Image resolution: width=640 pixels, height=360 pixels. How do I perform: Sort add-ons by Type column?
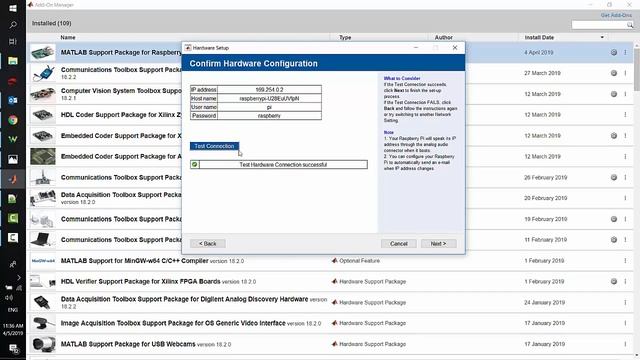tap(345, 38)
